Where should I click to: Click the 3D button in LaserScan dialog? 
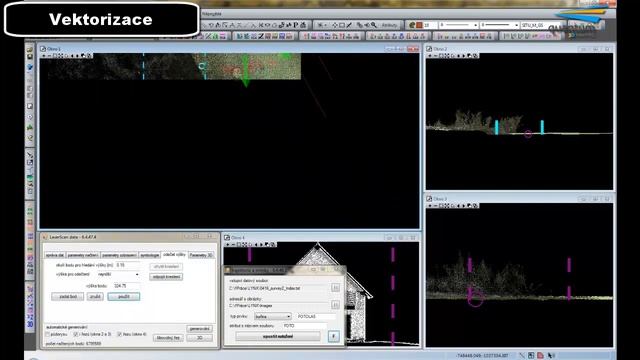point(200,338)
